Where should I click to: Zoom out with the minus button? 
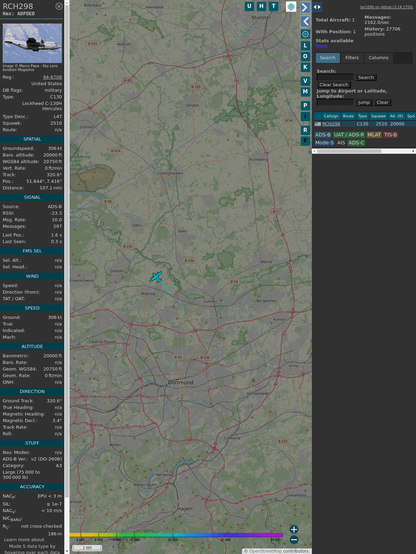point(294,540)
